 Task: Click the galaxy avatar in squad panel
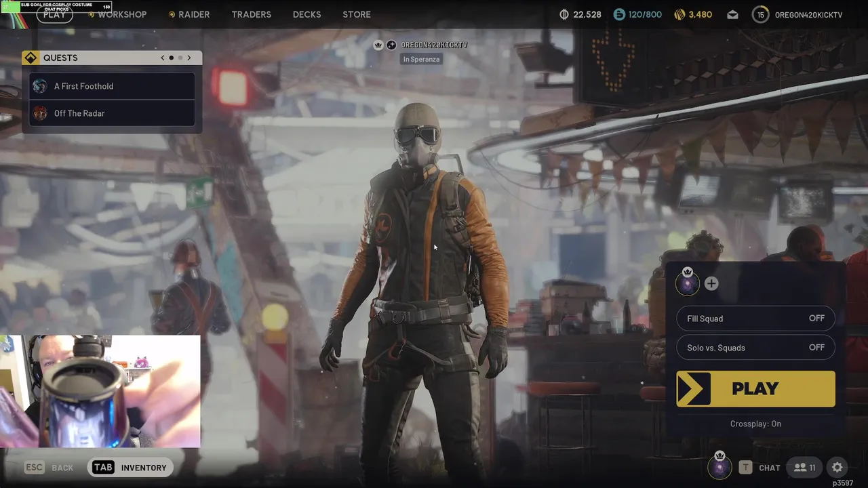(688, 284)
